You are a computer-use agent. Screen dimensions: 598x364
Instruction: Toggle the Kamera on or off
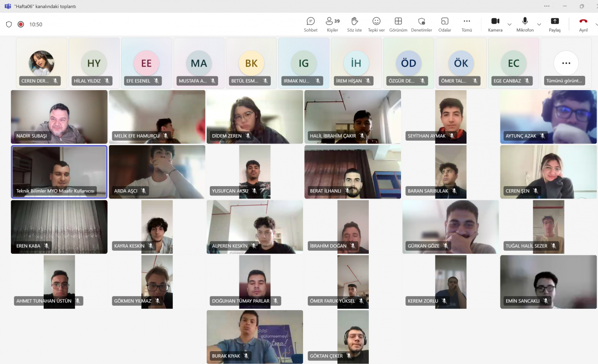(x=495, y=24)
